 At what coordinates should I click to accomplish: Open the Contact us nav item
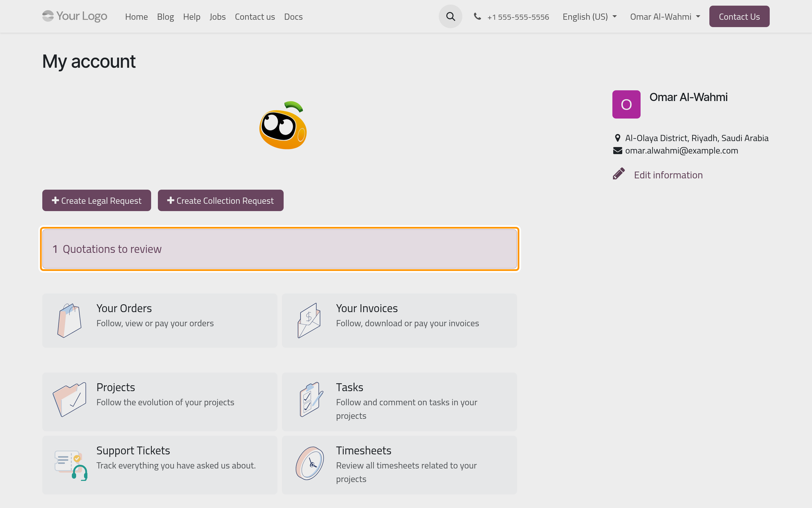click(255, 17)
